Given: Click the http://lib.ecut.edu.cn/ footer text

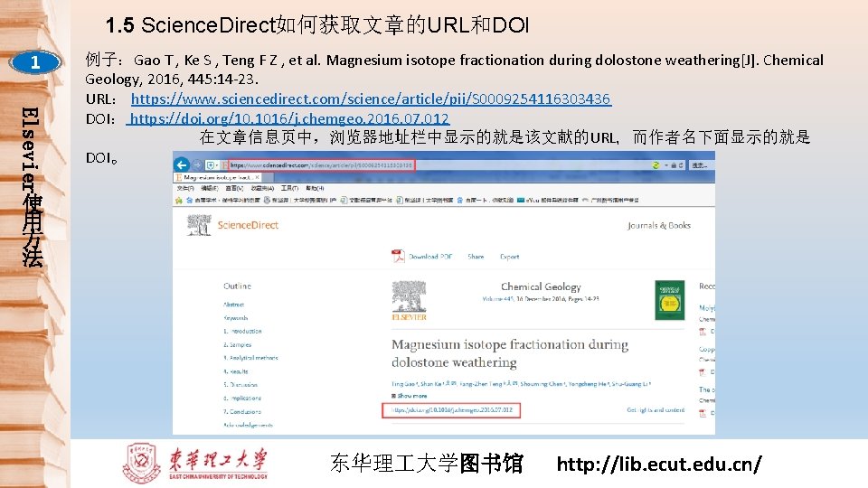Looking at the screenshot, I should coord(659,464).
